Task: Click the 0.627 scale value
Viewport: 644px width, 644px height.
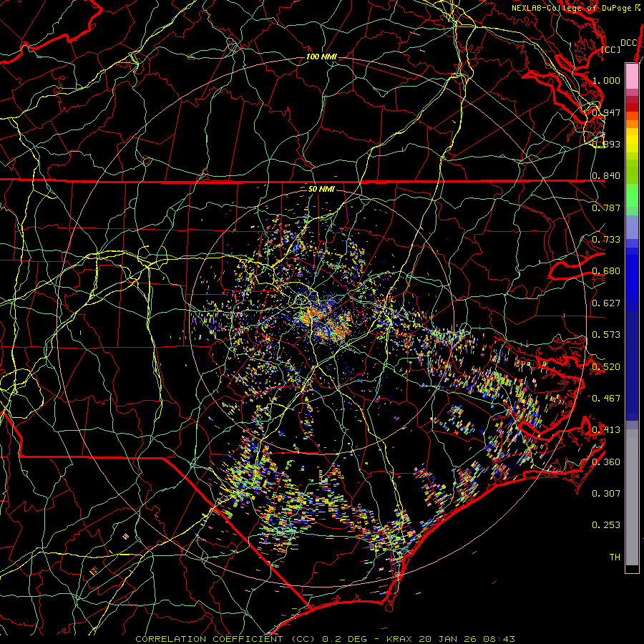Action: click(606, 303)
